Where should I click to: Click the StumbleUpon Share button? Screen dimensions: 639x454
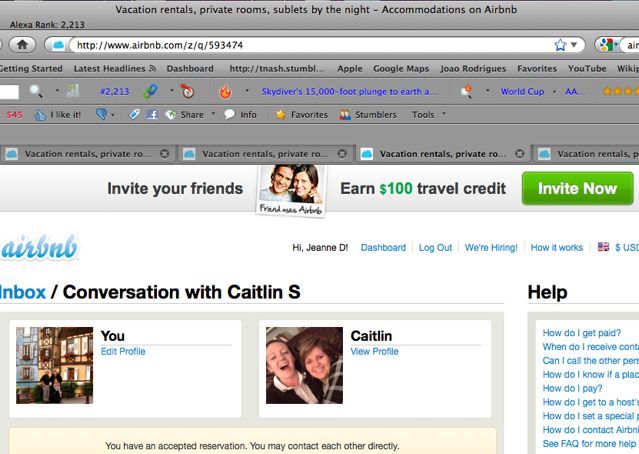pos(185,115)
